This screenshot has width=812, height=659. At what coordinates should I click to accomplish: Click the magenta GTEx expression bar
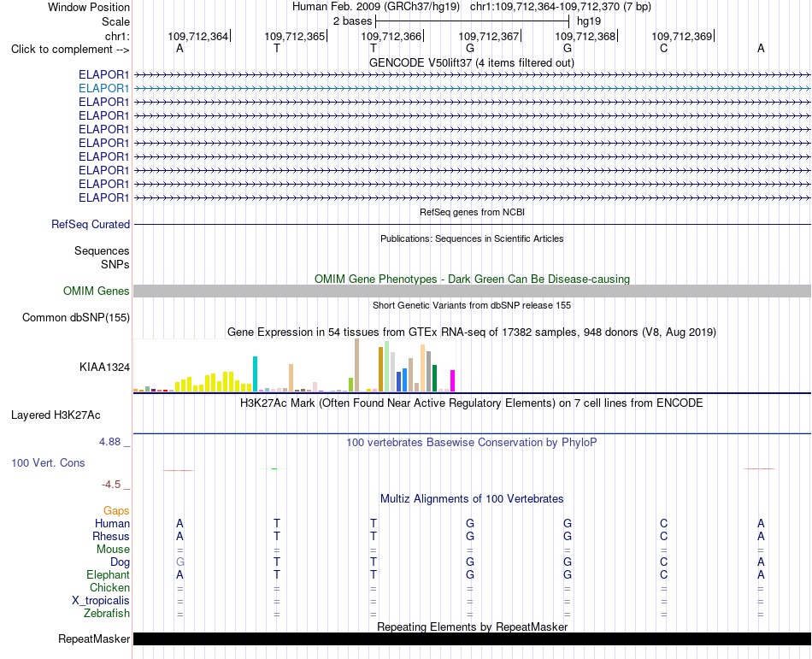point(453,380)
